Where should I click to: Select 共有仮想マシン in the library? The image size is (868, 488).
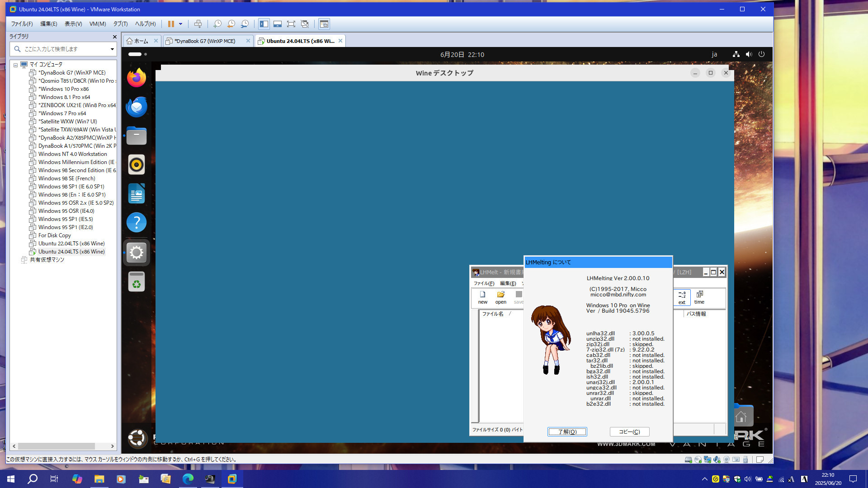click(x=47, y=260)
